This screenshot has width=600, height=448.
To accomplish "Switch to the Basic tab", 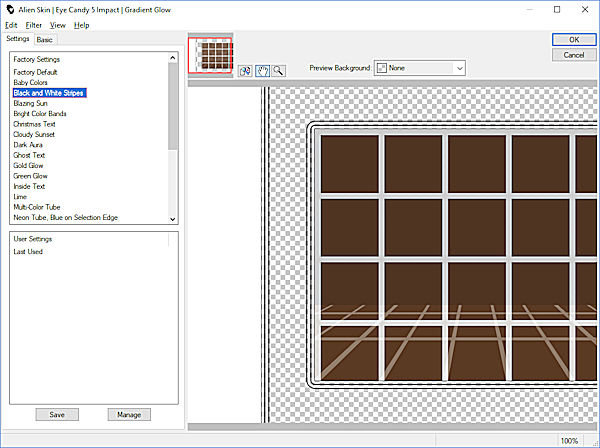I will 45,39.
